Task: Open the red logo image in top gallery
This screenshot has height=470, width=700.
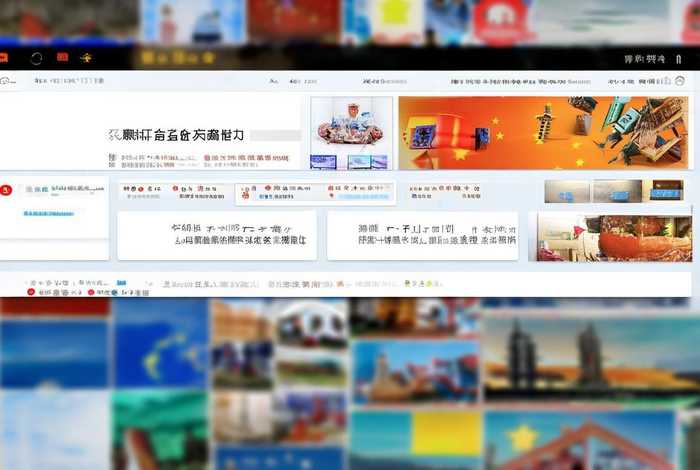Action: click(502, 22)
